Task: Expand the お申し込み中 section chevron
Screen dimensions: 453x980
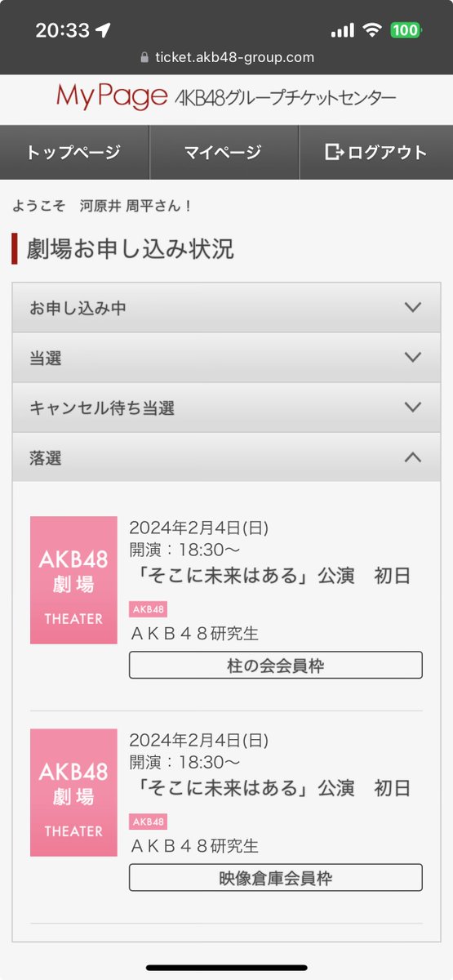Action: (413, 308)
